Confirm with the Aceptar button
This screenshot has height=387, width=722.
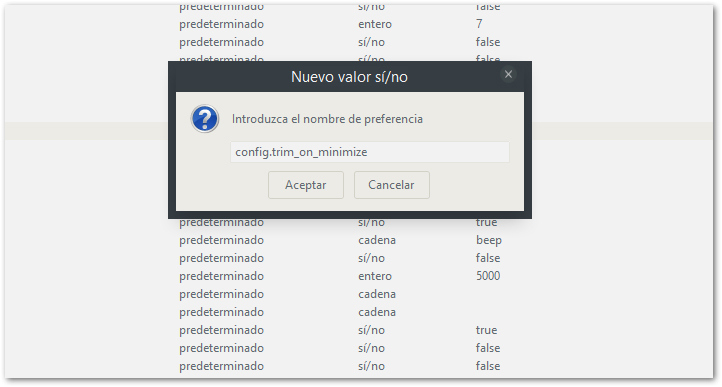pyautogui.click(x=306, y=185)
